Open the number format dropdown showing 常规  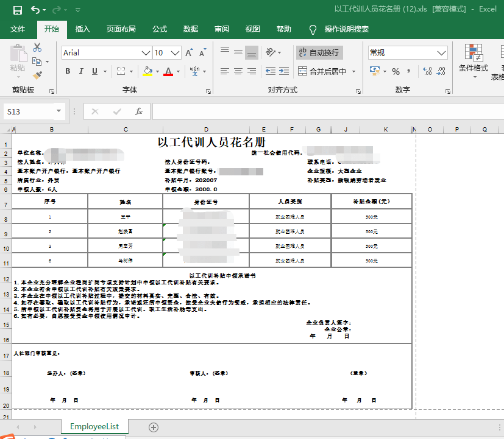point(407,52)
